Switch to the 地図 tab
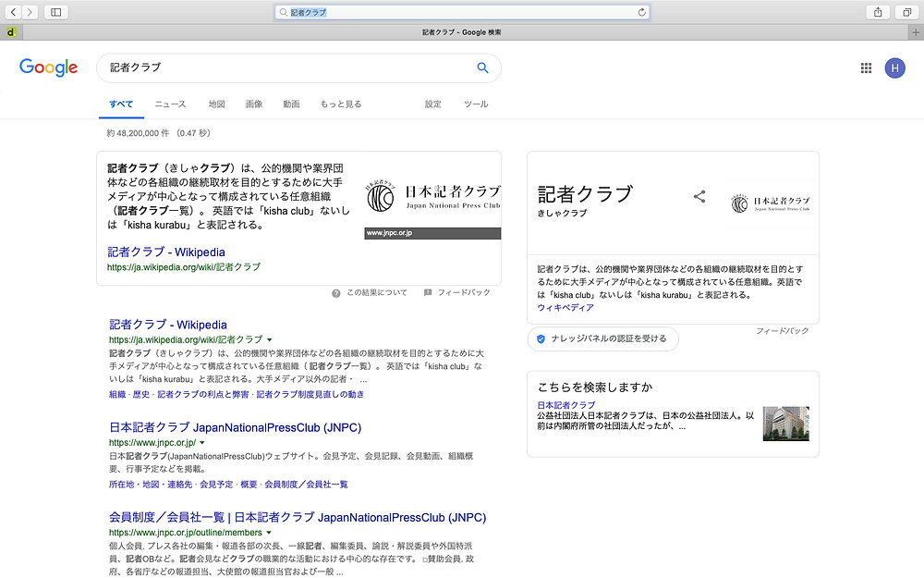The width and height of the screenshot is (924, 578). [216, 105]
